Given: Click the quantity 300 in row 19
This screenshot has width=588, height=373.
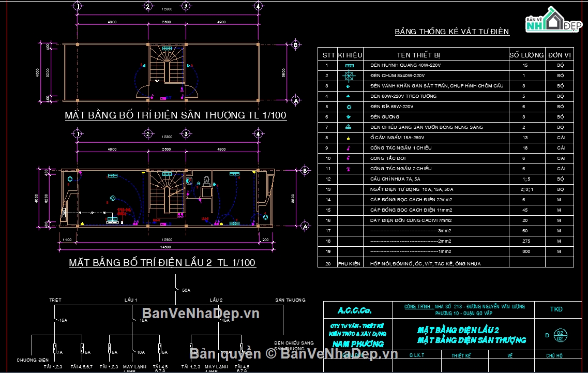Looking at the screenshot, I should coord(526,251).
